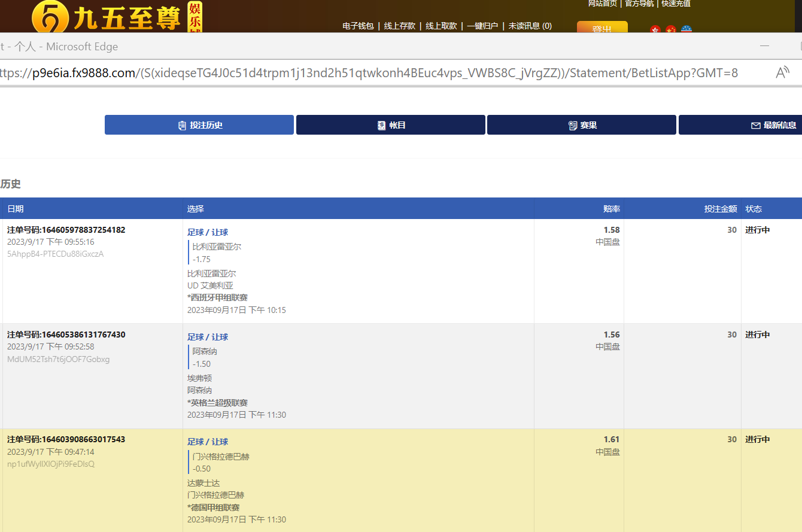Click the 九五至尊 logo in the background page
802x532 pixels.
(x=117, y=16)
